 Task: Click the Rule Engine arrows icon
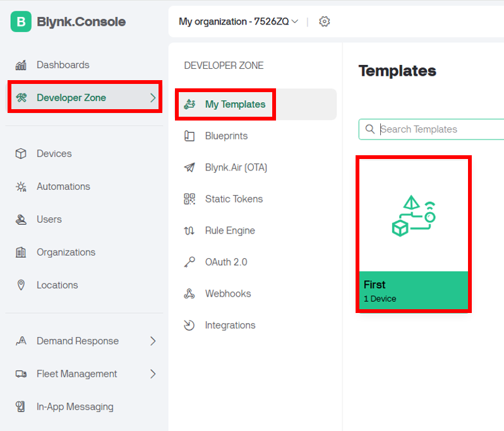[x=189, y=230]
